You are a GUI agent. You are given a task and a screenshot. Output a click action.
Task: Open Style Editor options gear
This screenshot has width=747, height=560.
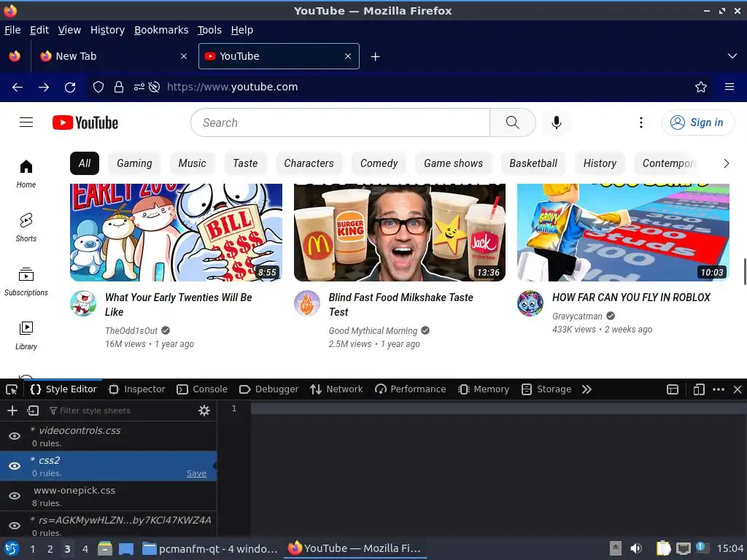(204, 411)
